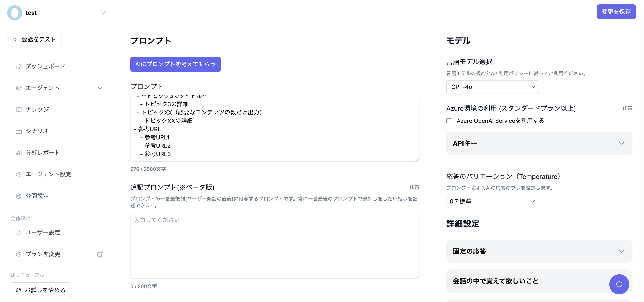This screenshot has height=302, width=644.
Task: Click the external link icon beside プランを変更
Action: [x=100, y=254]
